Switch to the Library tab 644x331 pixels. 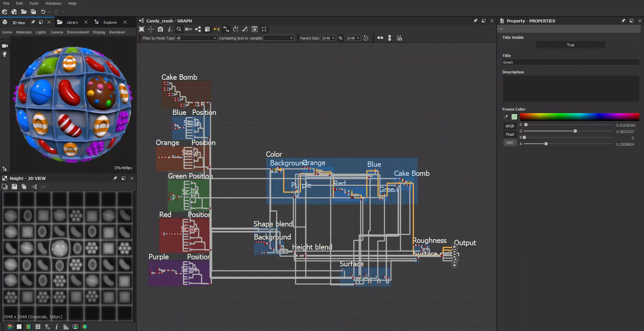click(x=72, y=22)
